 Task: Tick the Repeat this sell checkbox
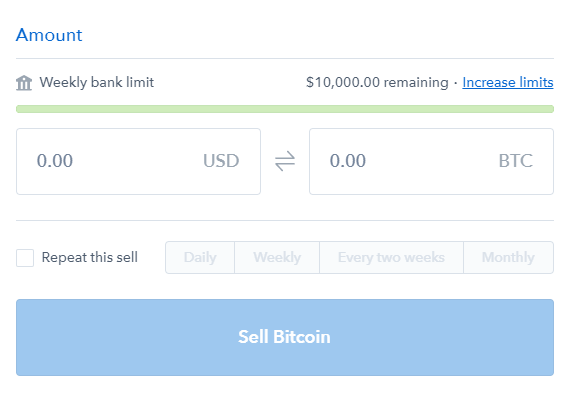[x=25, y=258]
